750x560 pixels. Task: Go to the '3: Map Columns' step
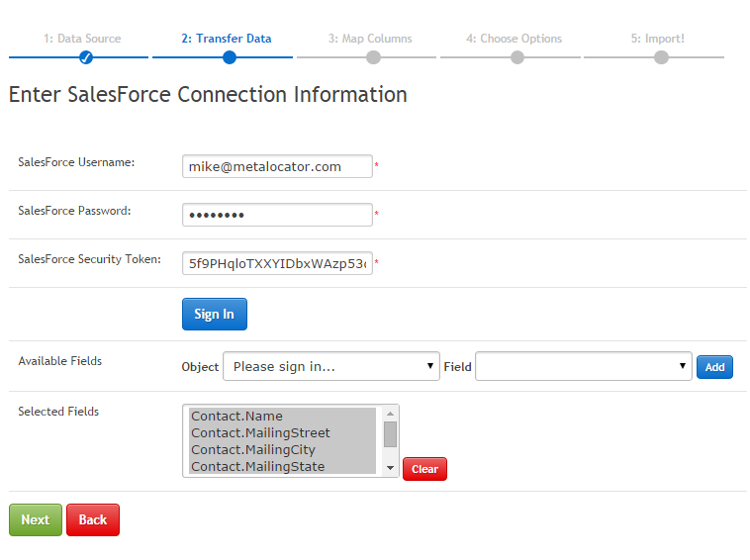pyautogui.click(x=370, y=39)
